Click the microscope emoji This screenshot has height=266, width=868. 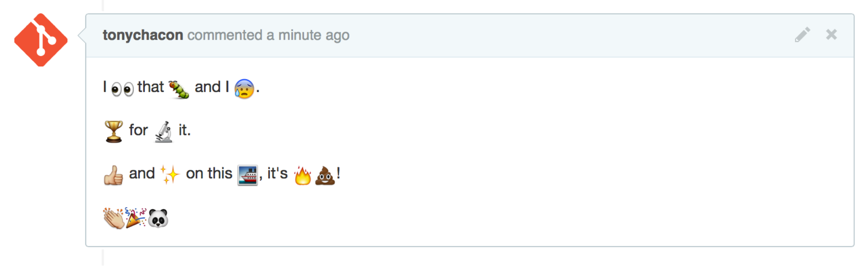(164, 132)
